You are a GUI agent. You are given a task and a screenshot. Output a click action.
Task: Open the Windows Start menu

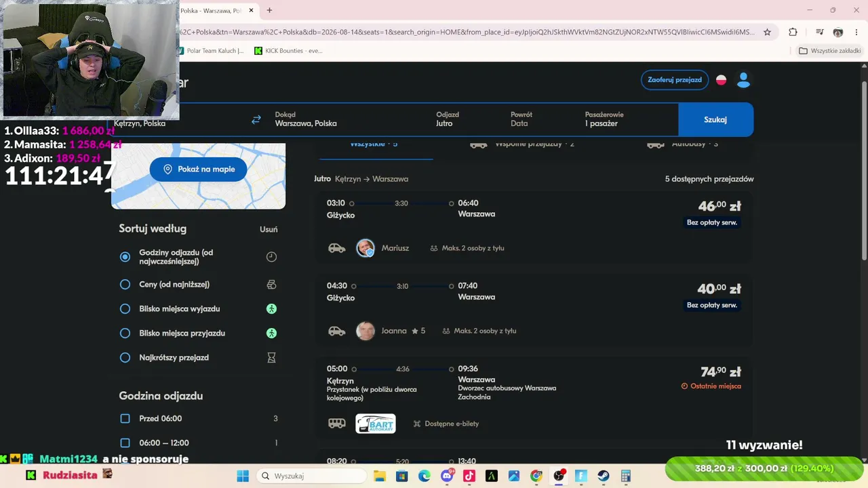tap(243, 476)
